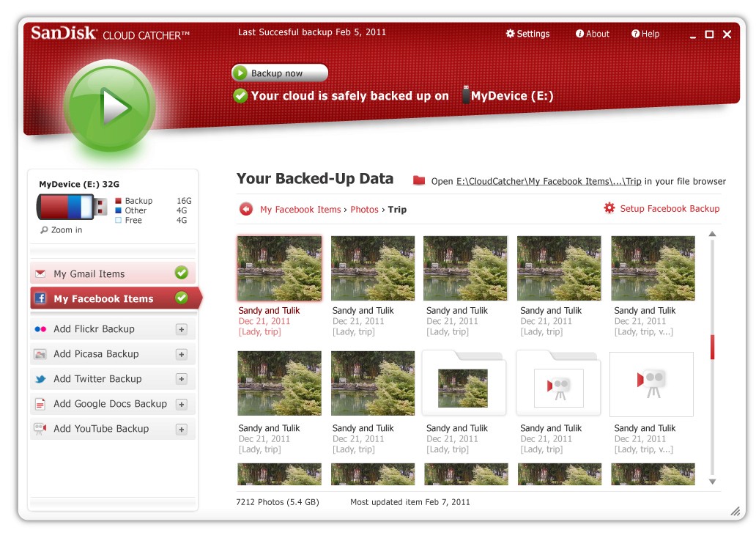Click the USB drive storage graphic

click(x=72, y=207)
